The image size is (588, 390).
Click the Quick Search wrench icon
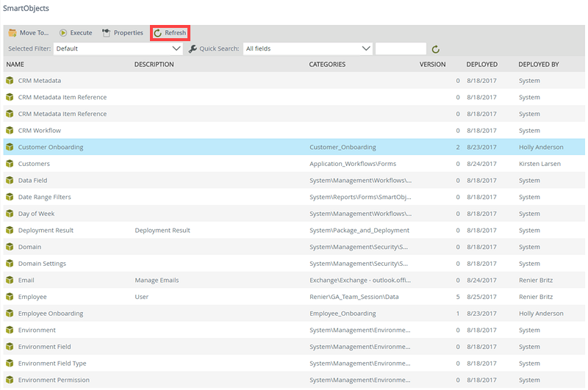click(193, 49)
